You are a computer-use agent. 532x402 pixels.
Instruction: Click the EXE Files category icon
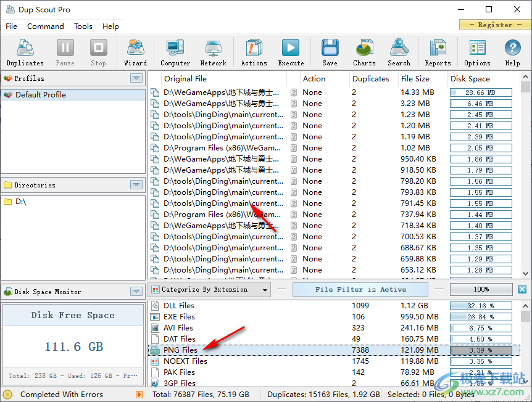point(155,317)
